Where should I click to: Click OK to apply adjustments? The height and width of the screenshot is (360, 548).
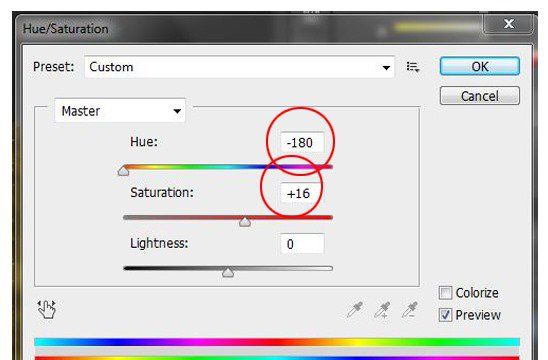tap(480, 66)
